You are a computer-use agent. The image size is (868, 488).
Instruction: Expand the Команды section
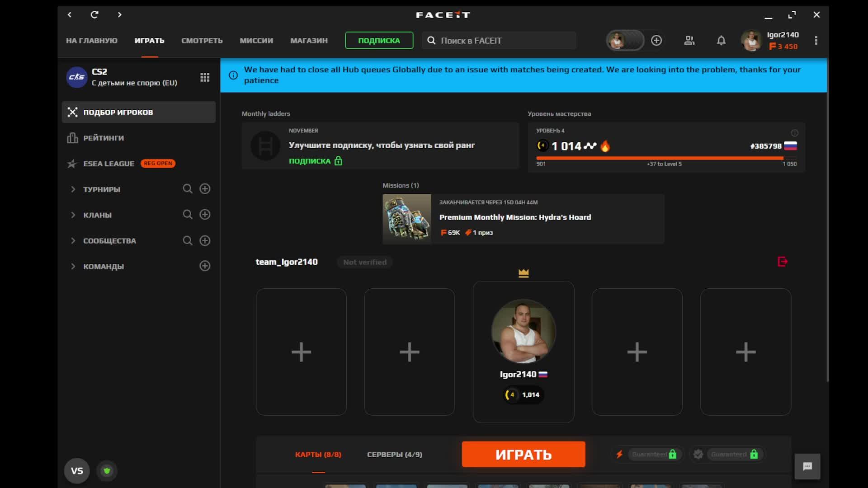coord(73,267)
